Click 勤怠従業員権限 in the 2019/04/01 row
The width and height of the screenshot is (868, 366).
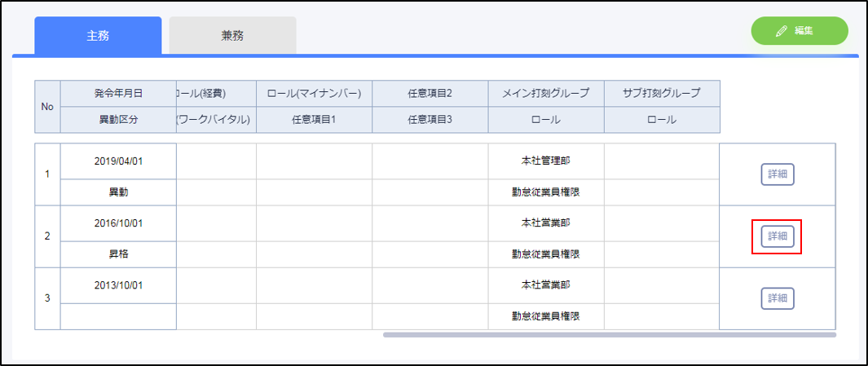pos(546,192)
